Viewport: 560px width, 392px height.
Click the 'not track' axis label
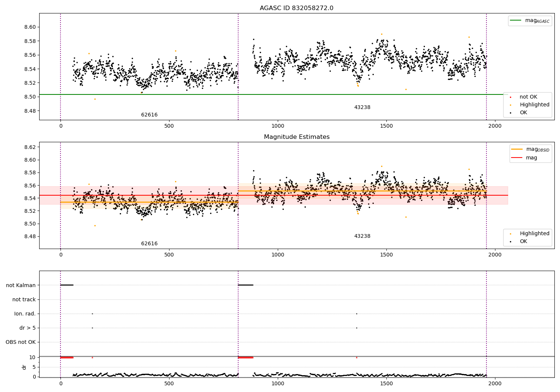click(24, 300)
